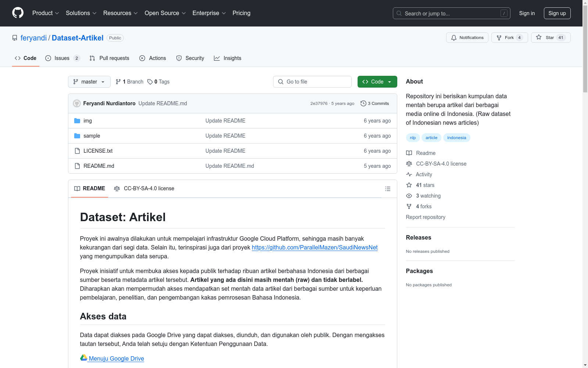The height and width of the screenshot is (368, 588).
Task: View the Insights tab
Action: coord(227,58)
